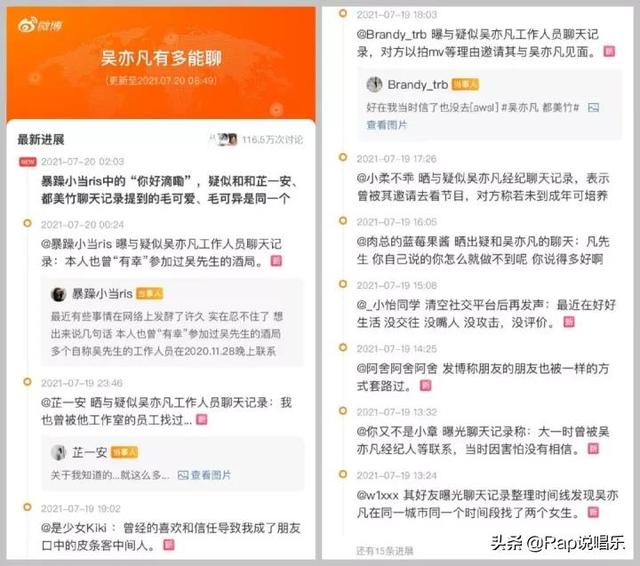Select the 2021-07-20 00:24 timeline marker
Image resolution: width=640 pixels, height=566 pixels.
click(27, 223)
